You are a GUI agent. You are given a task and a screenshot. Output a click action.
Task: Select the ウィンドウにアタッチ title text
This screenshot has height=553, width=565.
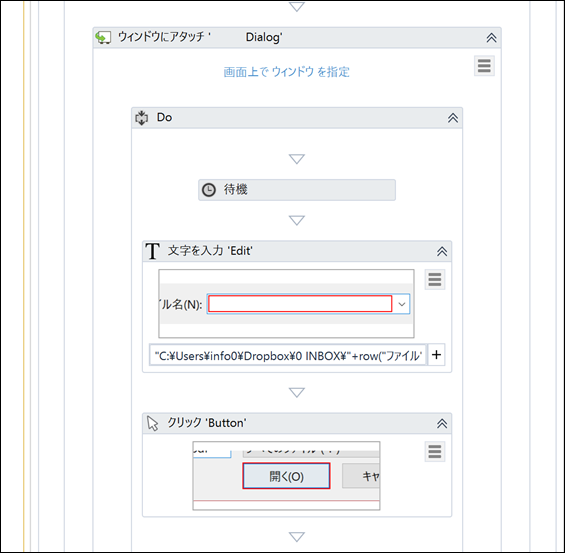[x=200, y=37]
